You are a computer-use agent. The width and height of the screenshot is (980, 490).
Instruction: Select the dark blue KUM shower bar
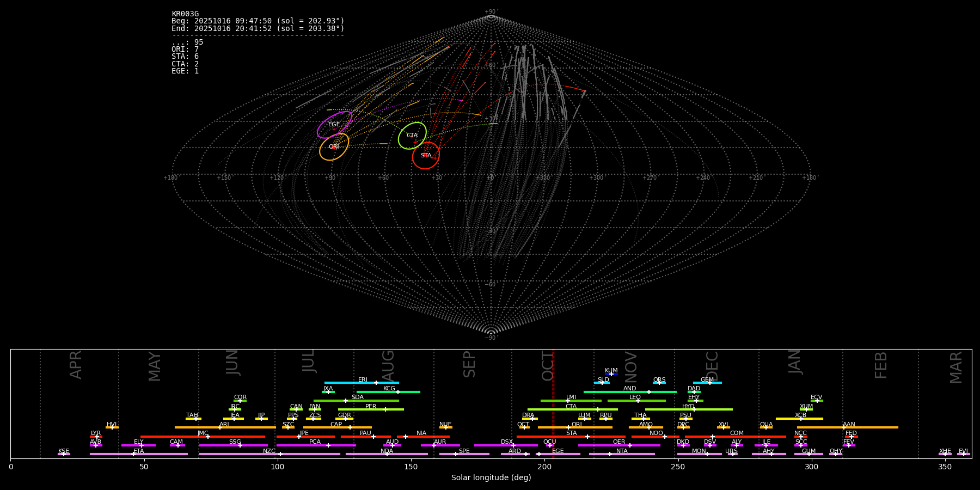[611, 374]
